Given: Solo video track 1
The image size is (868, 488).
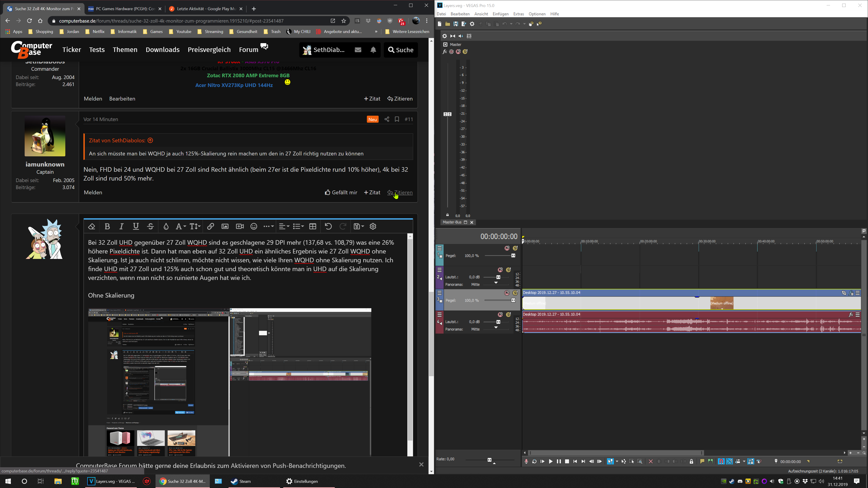Looking at the screenshot, I should 515,248.
